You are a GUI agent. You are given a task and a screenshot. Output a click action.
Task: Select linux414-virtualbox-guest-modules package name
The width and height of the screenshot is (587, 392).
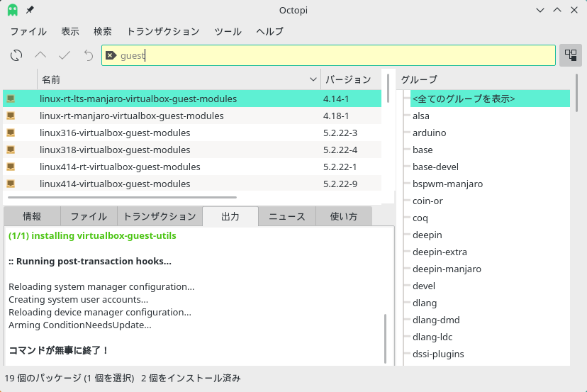tap(115, 184)
